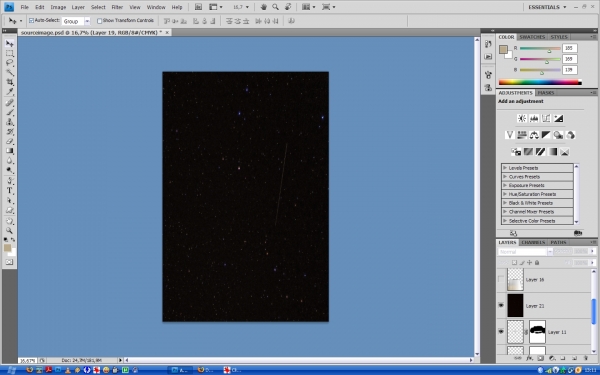Select the Crop tool
600x375 pixels.
pyautogui.click(x=10, y=82)
